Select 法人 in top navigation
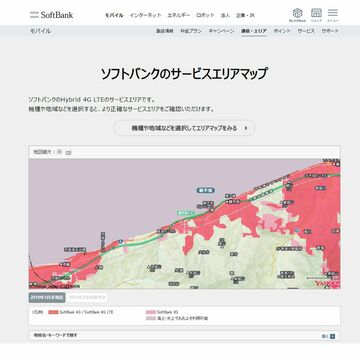The width and height of the screenshot is (360, 360). 225,15
